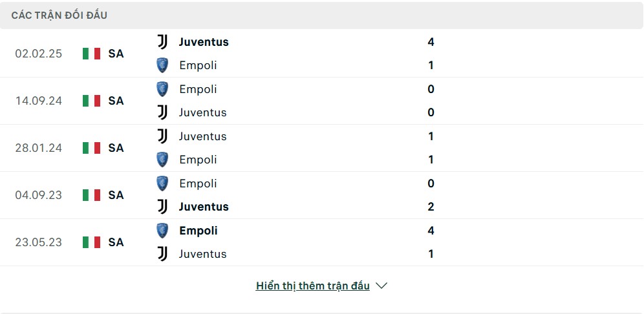Open match dated 28.01.24
Viewport: 644px width, 314px height.
coord(39,148)
